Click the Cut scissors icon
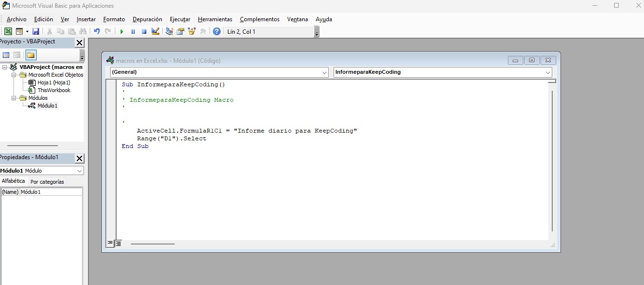The width and height of the screenshot is (644, 285). [x=49, y=31]
